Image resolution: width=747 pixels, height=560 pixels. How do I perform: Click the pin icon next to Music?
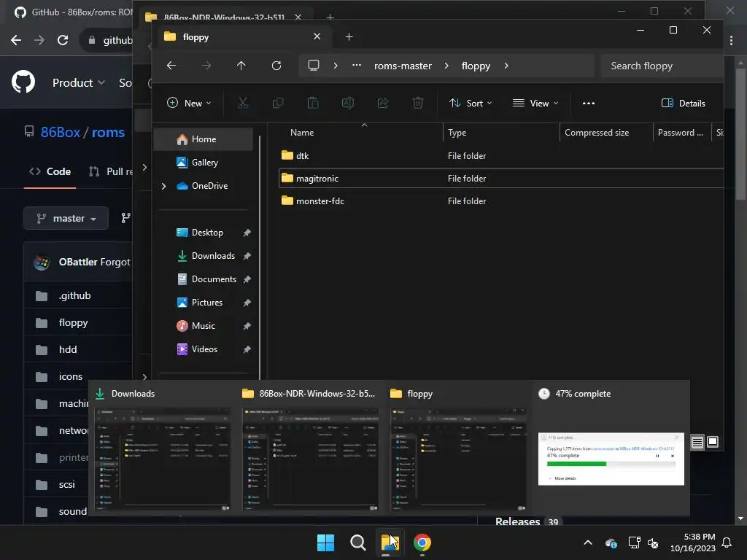(247, 326)
